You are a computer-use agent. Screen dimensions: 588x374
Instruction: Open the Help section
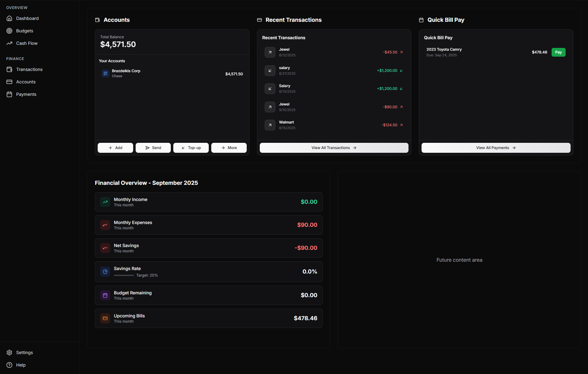coord(20,365)
